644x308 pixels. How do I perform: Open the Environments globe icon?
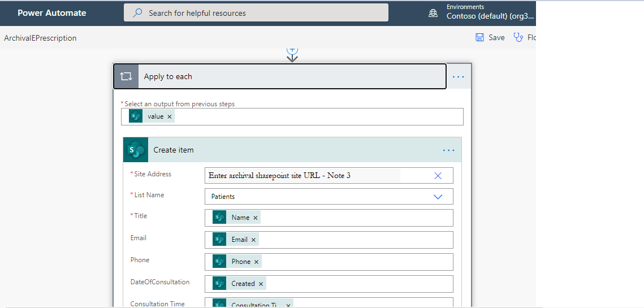tap(433, 13)
